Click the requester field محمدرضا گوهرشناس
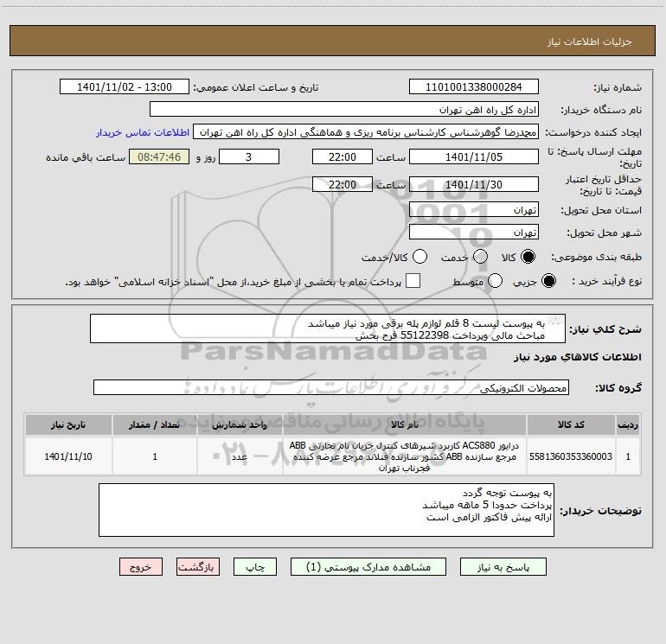666x644 pixels. point(366,132)
